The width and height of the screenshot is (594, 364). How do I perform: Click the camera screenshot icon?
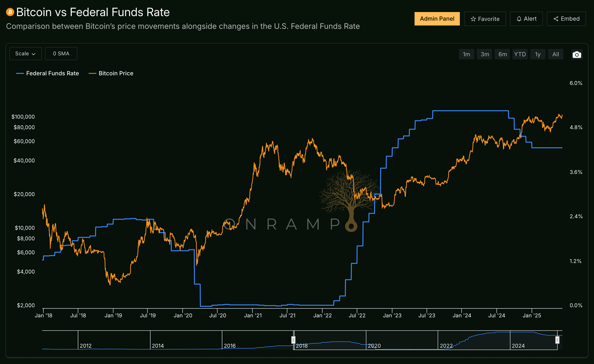577,55
